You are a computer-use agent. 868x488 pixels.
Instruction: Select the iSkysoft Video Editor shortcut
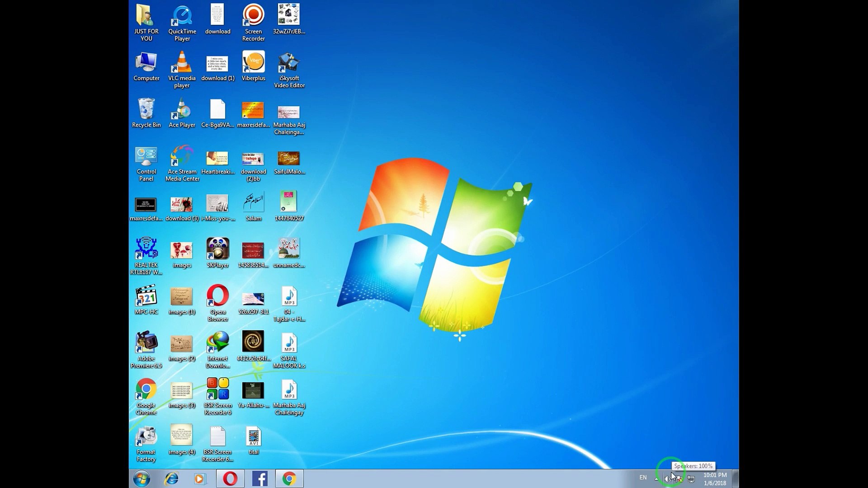pos(289,69)
